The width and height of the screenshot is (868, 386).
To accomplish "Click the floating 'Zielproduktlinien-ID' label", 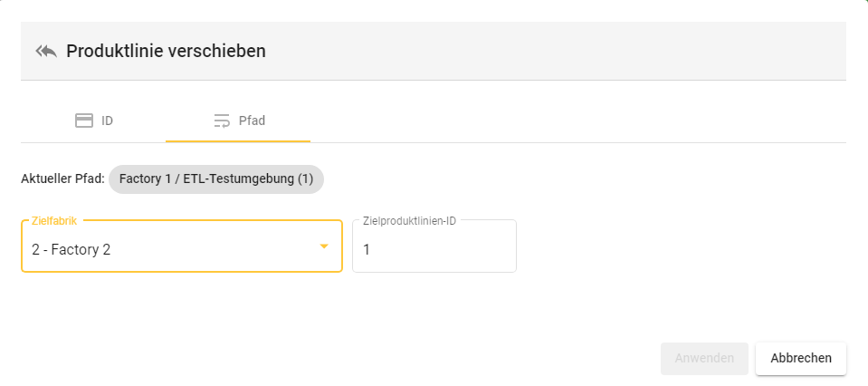I will coord(409,221).
